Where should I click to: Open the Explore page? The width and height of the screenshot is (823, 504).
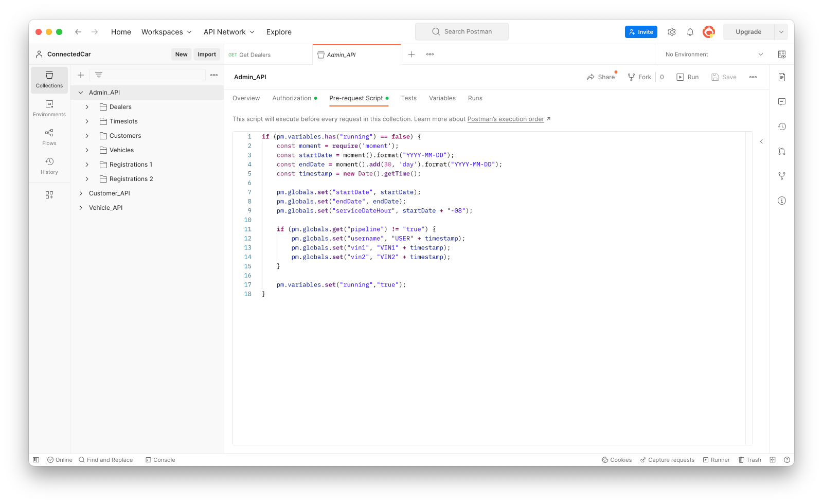tap(279, 32)
